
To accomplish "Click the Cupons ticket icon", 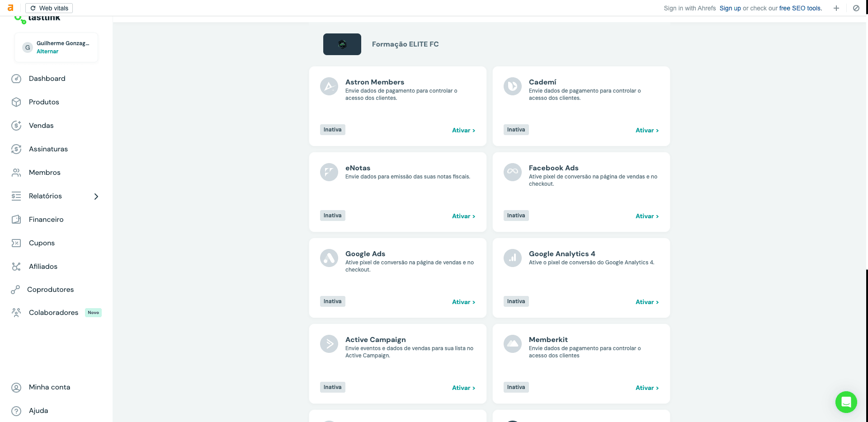I will click(x=16, y=243).
